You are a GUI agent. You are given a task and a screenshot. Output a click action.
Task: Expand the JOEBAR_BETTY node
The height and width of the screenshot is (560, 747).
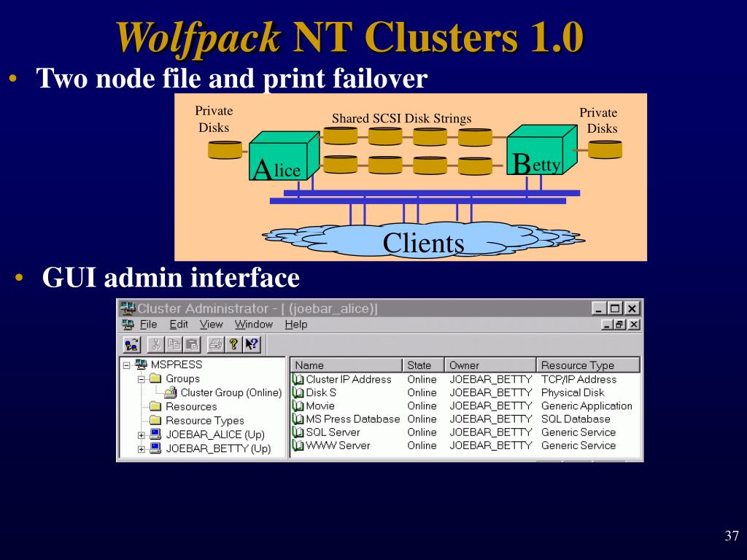141,449
